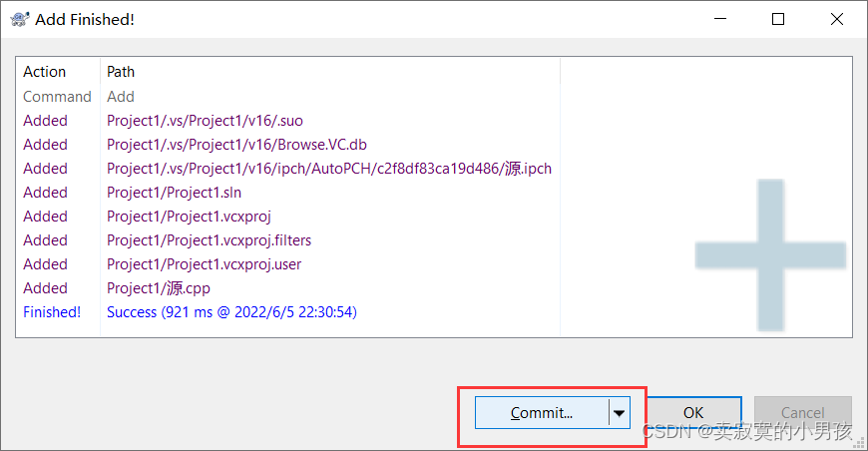Select the Project1/Project1.vcxproj row

pos(288,217)
